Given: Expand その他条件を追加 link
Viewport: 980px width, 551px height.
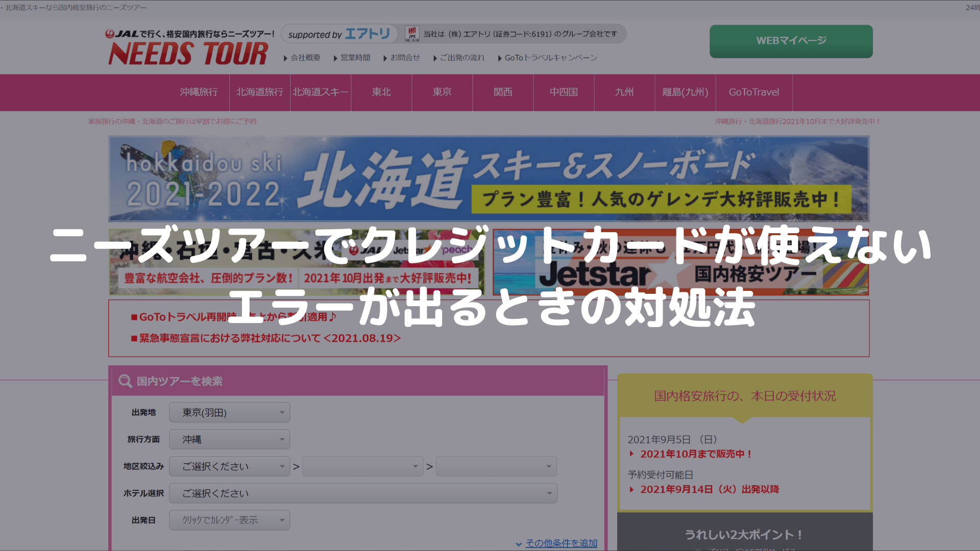Looking at the screenshot, I should click(x=561, y=543).
